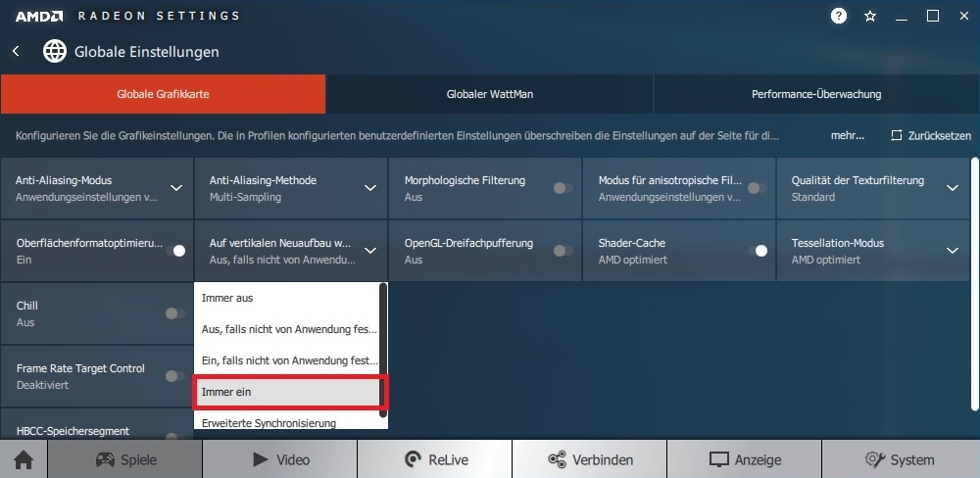Expand Anti-Aliasing-Modus dropdown

click(176, 188)
